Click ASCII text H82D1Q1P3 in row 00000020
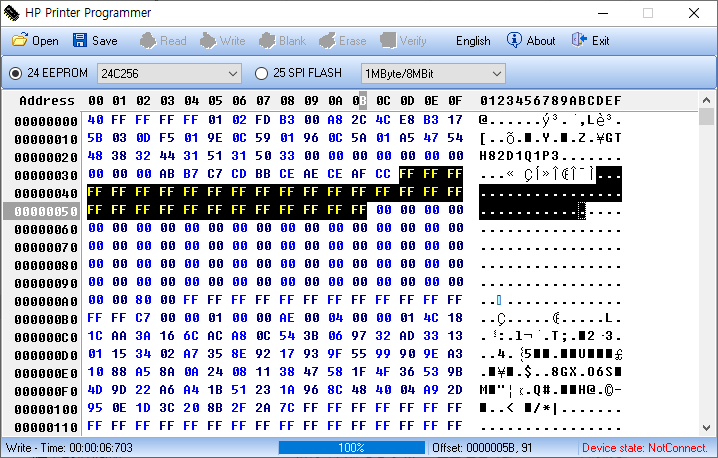The height and width of the screenshot is (458, 718). click(x=519, y=156)
